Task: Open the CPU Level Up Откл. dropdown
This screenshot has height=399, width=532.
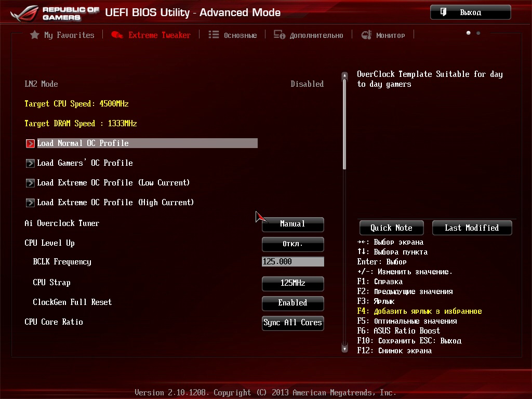Action: [293, 244]
